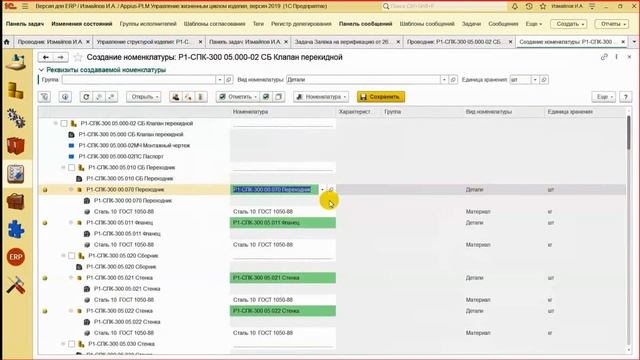This screenshot has width=640, height=360.
Task: Open Панель задач menu item
Action: click(25, 24)
